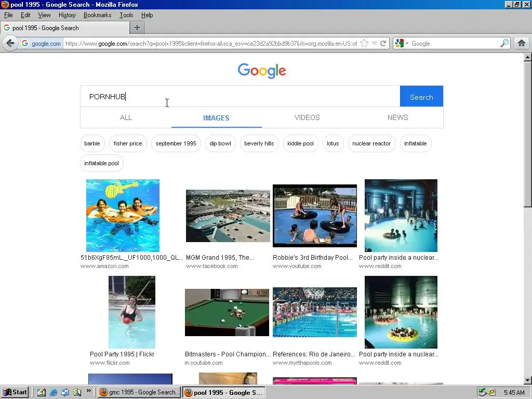The height and width of the screenshot is (399, 532).
Task: Click the 'fisher price' suggestion chip
Action: pyautogui.click(x=128, y=143)
